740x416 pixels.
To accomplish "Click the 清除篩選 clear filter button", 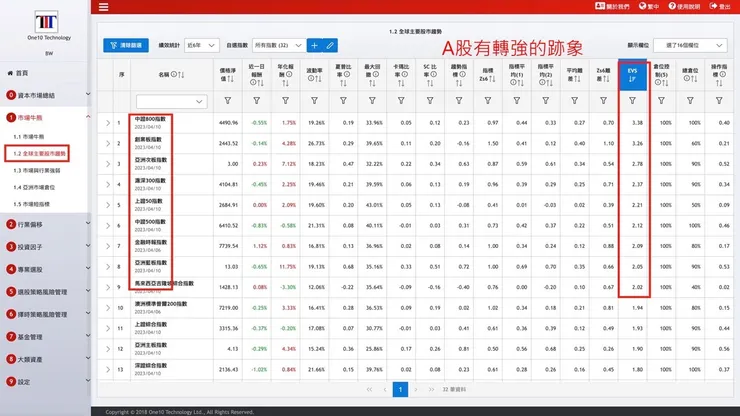I will coord(126,45).
